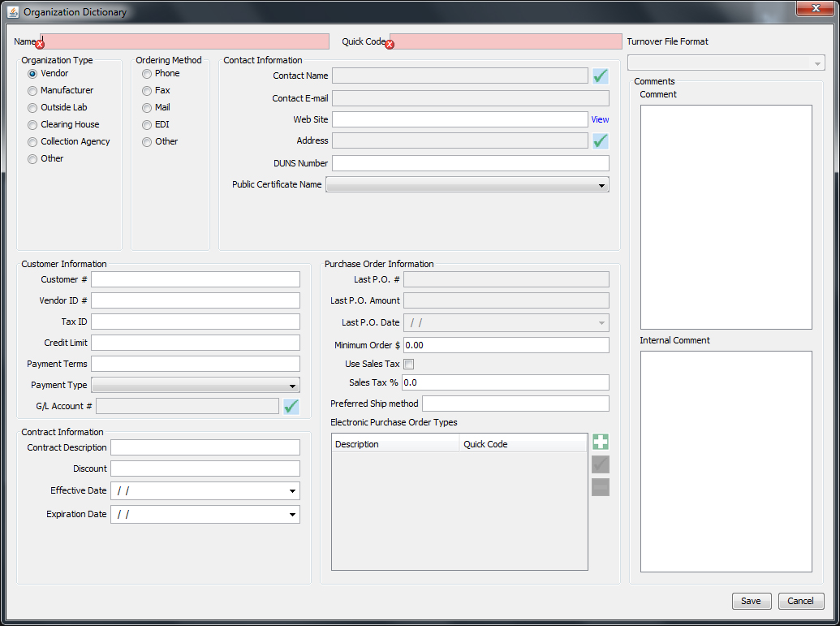Click the green checkmark beside Contact Name

tap(601, 76)
